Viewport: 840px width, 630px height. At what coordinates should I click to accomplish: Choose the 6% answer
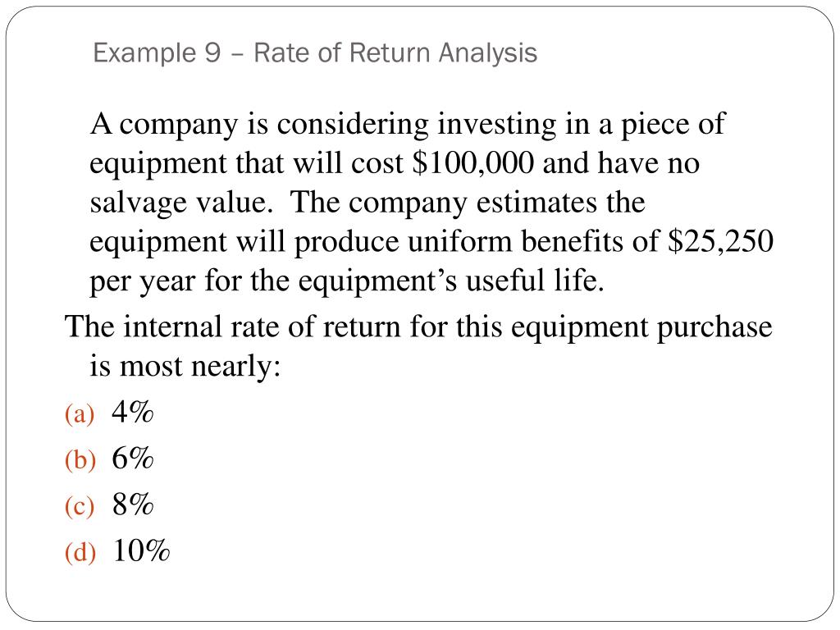coord(134,459)
